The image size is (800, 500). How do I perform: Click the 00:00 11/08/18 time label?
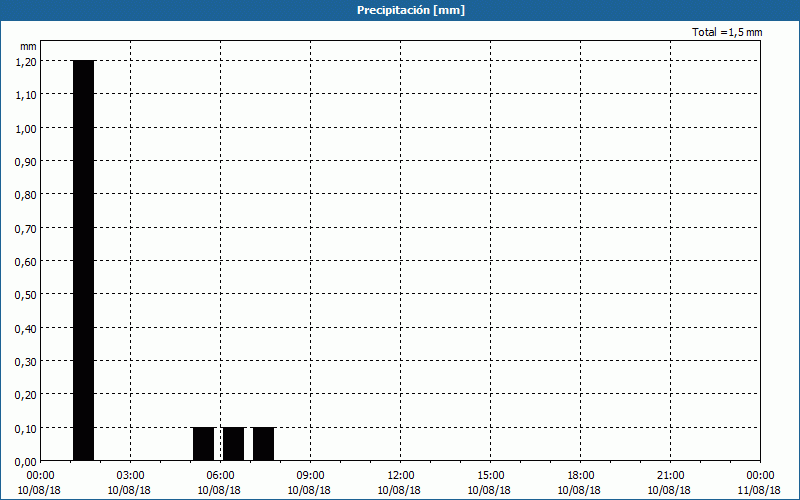tap(759, 483)
